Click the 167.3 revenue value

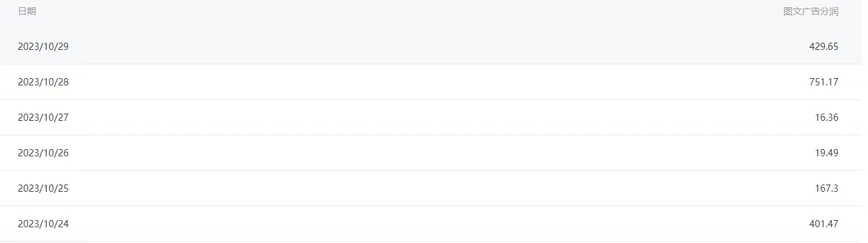(827, 188)
